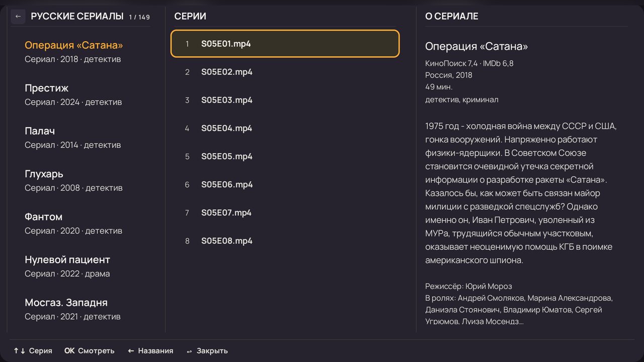Choose episode S05E07.mp4

pos(285,213)
